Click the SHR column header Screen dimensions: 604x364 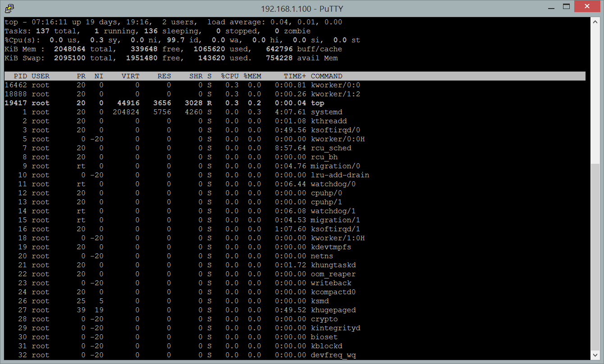[x=196, y=76]
